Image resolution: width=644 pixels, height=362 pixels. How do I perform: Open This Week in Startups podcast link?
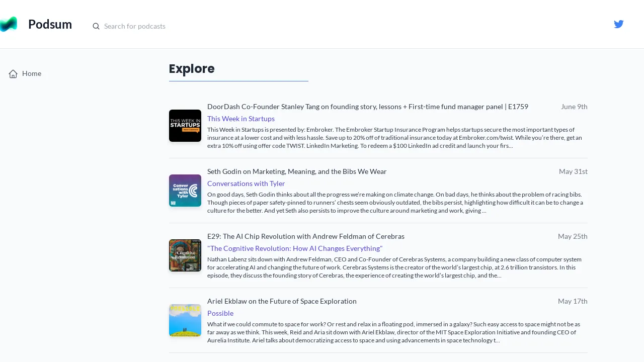point(241,119)
